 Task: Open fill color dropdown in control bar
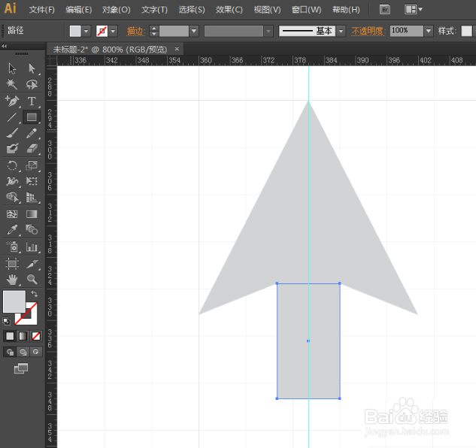pyautogui.click(x=86, y=31)
